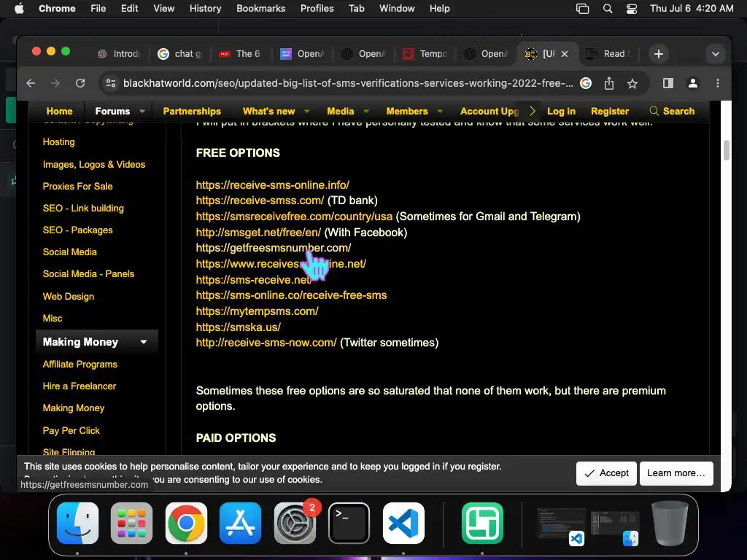Open the green grid app in Dock
The image size is (747, 560).
(x=483, y=523)
